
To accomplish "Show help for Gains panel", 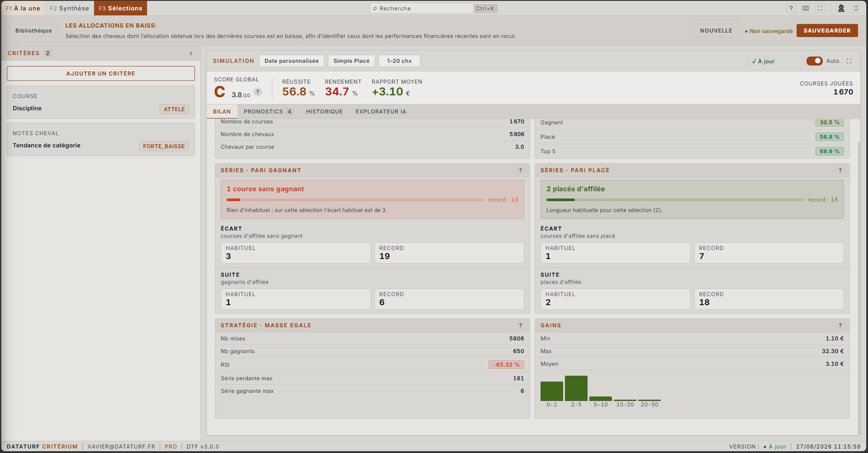I will pos(840,326).
